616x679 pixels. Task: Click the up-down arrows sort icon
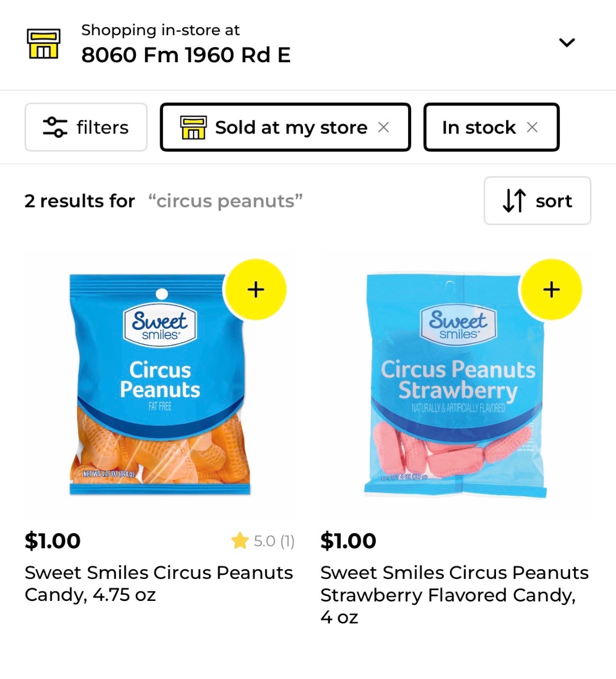(514, 201)
